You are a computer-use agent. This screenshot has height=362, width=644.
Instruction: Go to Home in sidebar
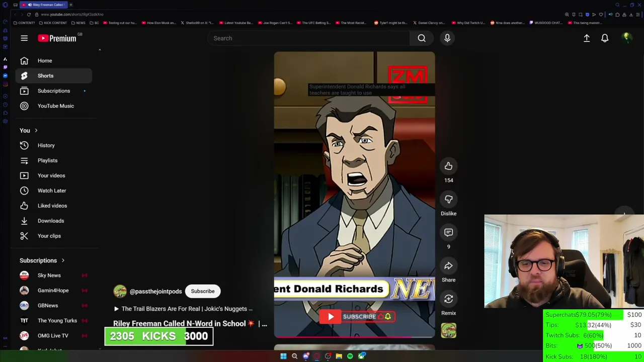(54, 60)
